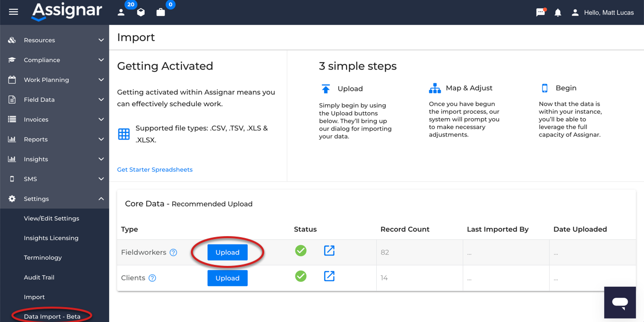Click the cube assets icon in header
The width and height of the screenshot is (644, 322).
pyautogui.click(x=141, y=12)
